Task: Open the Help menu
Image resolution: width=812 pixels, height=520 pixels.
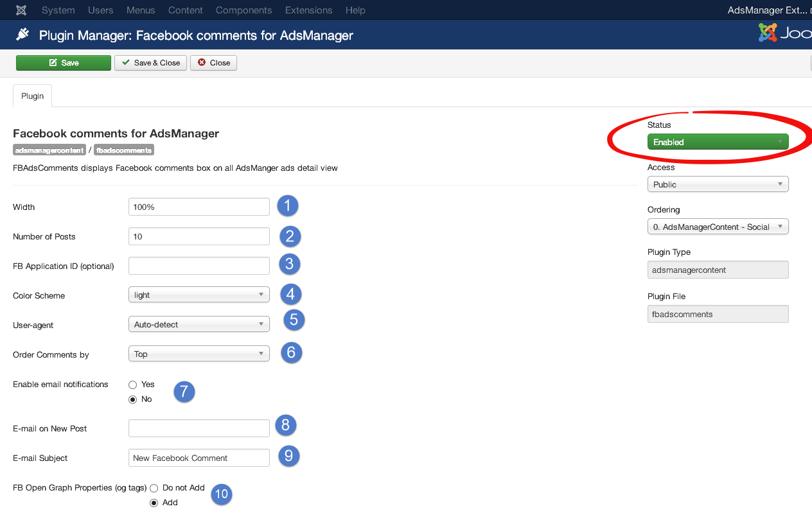Action: click(355, 10)
